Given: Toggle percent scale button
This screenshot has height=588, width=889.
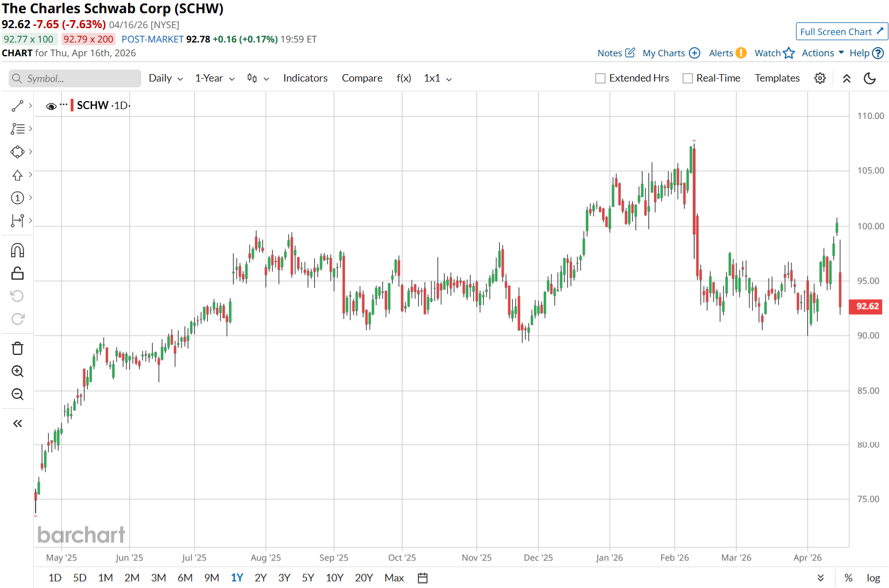Looking at the screenshot, I should click(848, 578).
